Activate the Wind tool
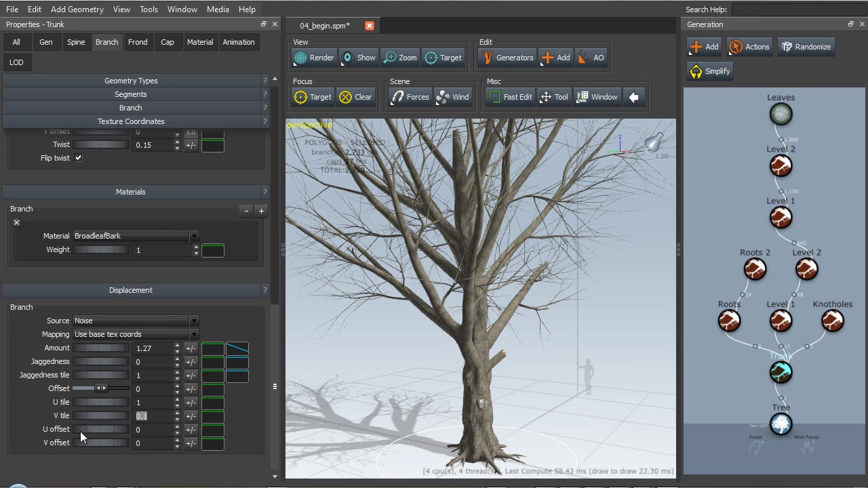868x488 pixels. pyautogui.click(x=453, y=97)
